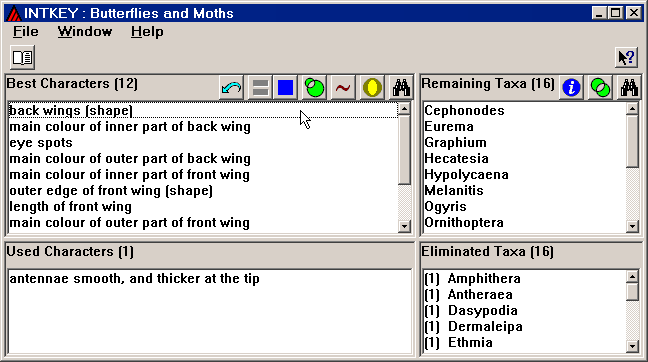This screenshot has height=362, width=648.
Task: Select eliminated taxon Dasypodia
Action: coord(524,311)
